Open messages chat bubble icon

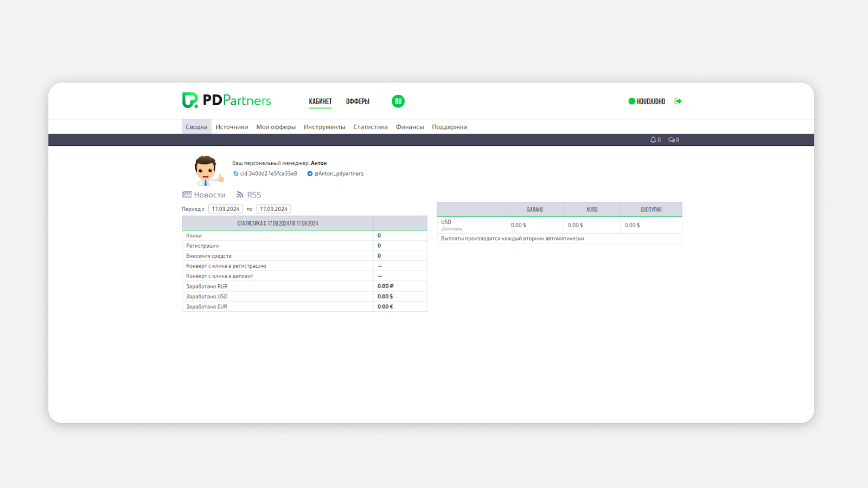(x=672, y=140)
